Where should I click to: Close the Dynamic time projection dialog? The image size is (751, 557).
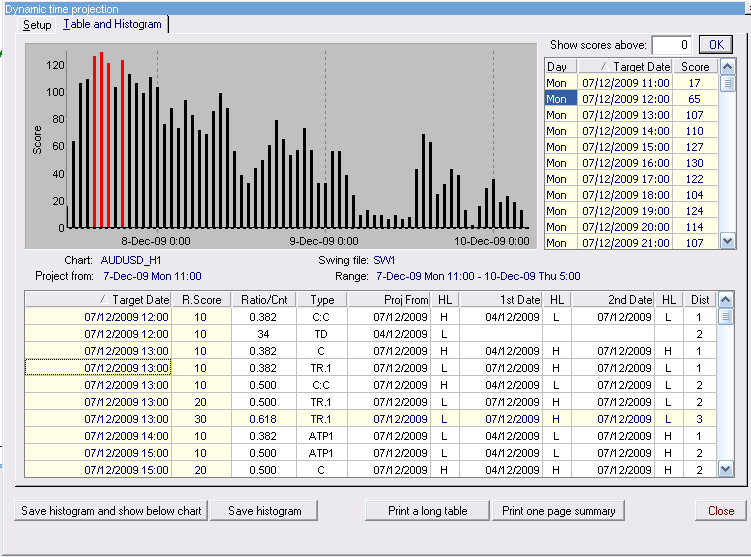720,511
